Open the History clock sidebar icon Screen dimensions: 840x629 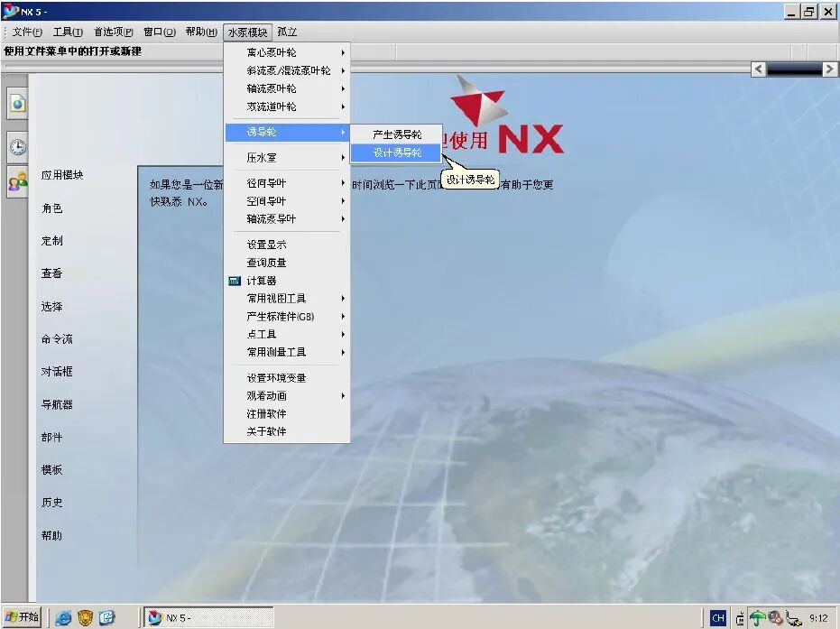click(17, 147)
